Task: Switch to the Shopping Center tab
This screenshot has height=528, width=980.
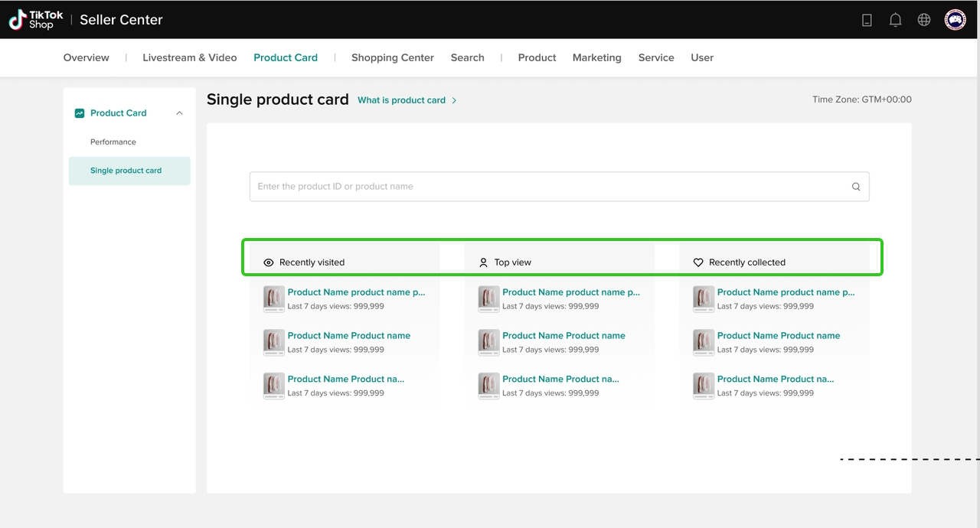Action: 392,57
